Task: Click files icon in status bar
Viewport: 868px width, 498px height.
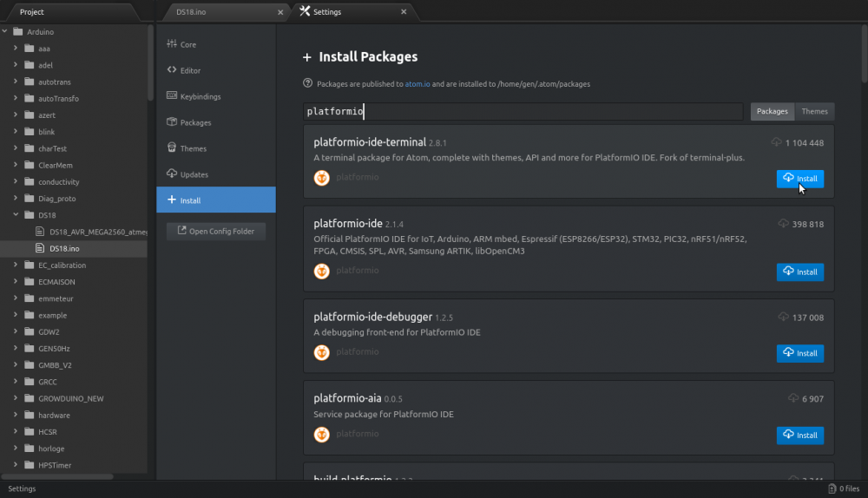Action: click(x=832, y=488)
